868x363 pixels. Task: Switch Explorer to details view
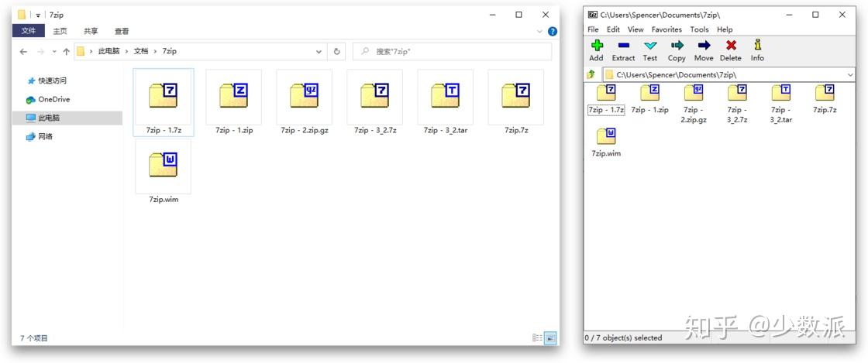coord(537,337)
